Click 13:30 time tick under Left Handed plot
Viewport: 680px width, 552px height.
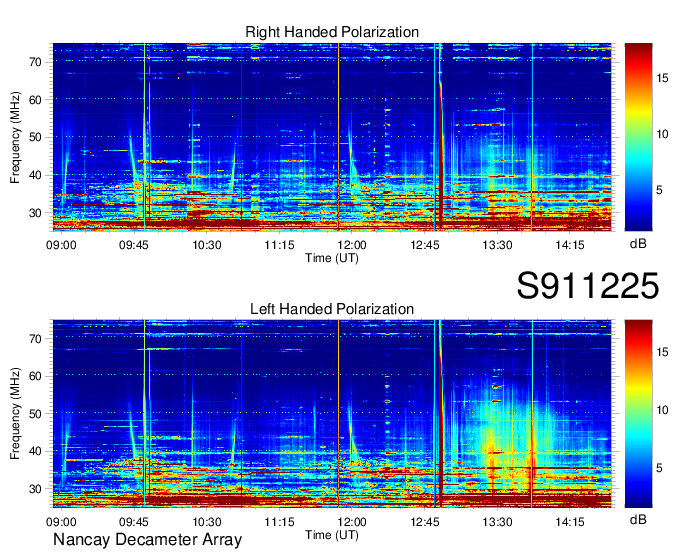tap(497, 522)
